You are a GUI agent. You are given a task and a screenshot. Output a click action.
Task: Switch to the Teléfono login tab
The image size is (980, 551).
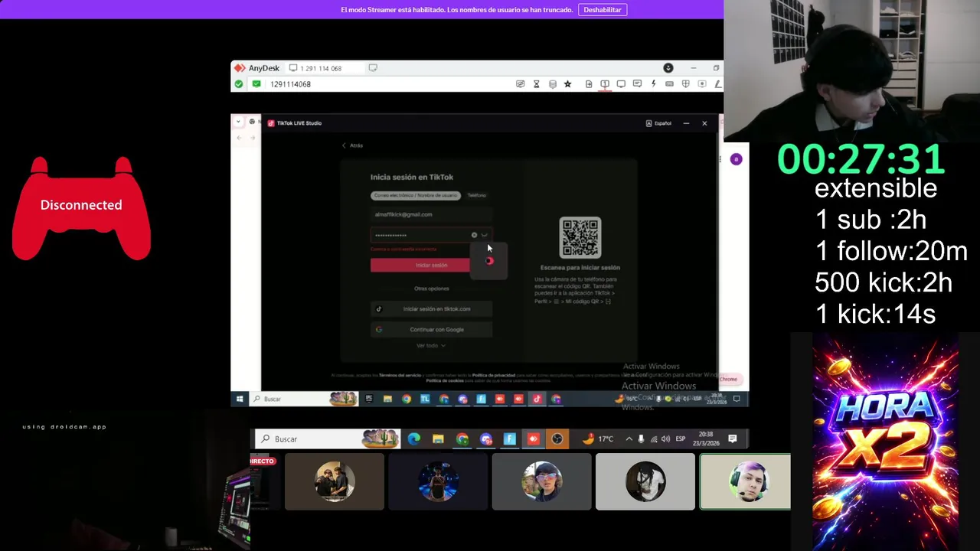pos(477,195)
